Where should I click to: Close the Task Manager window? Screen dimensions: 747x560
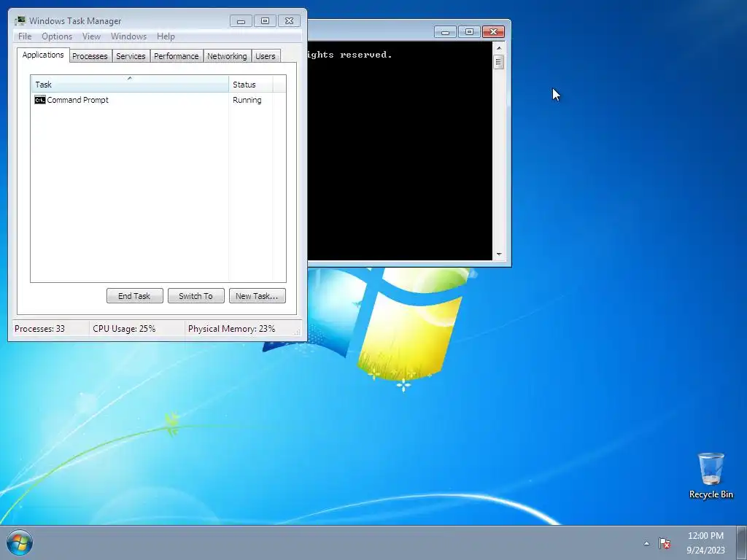(289, 21)
